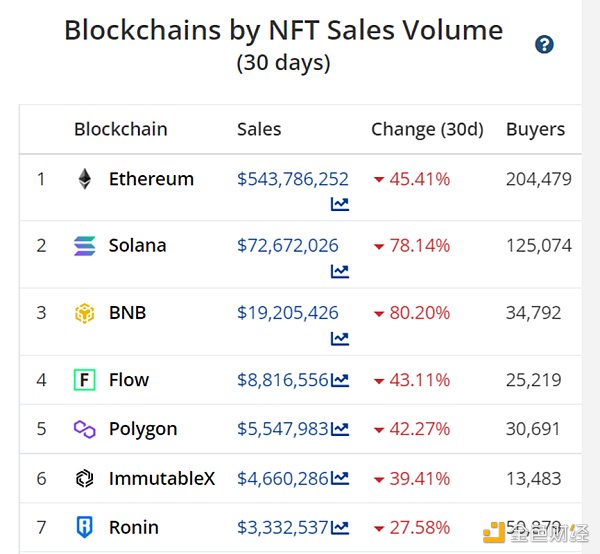Click the Solana logo icon
The height and width of the screenshot is (554, 600).
pos(84,246)
